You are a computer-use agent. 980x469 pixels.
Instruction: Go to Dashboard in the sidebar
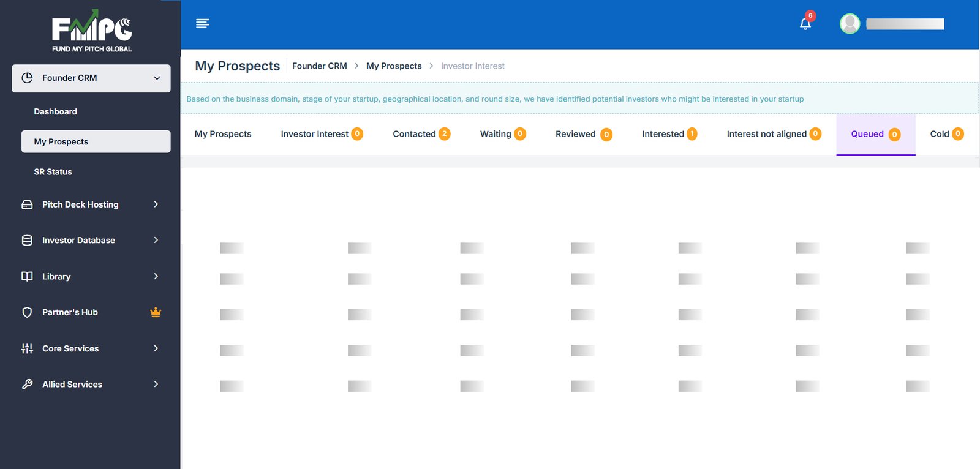click(x=56, y=111)
